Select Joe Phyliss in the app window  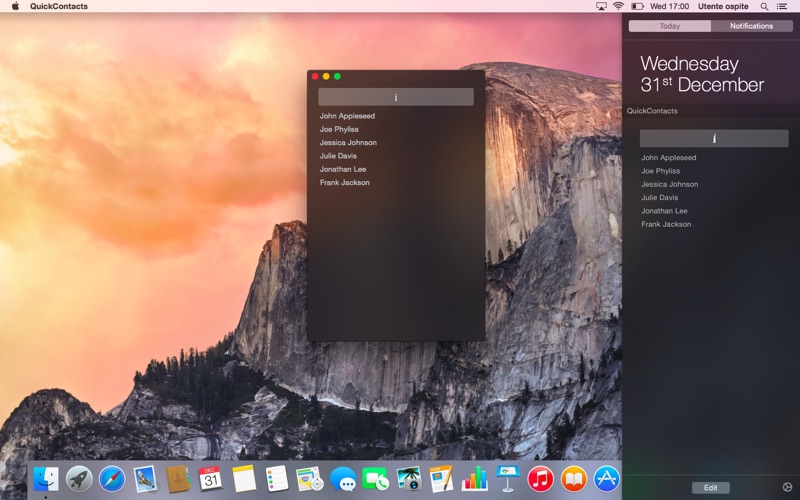(339, 129)
